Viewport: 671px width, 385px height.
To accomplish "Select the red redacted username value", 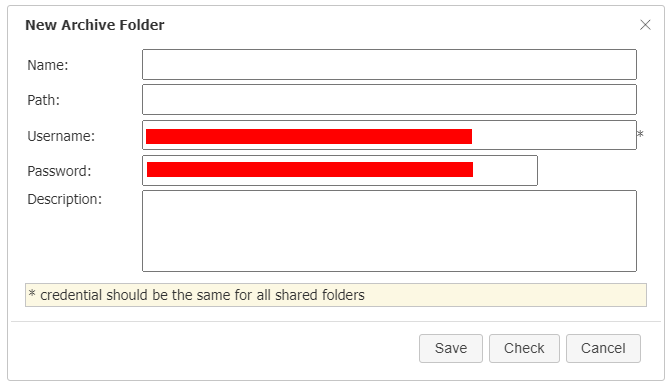I will click(309, 136).
